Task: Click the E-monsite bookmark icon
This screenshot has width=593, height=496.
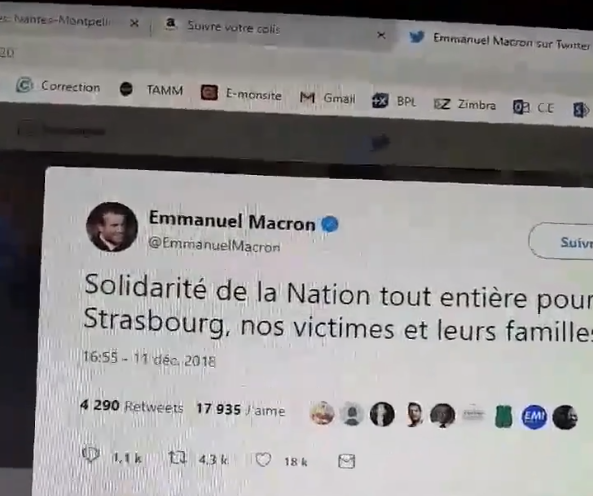Action: [x=209, y=92]
